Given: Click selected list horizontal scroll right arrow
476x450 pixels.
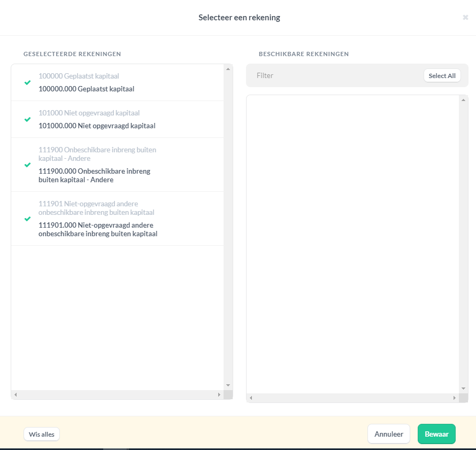Looking at the screenshot, I should click(219, 395).
